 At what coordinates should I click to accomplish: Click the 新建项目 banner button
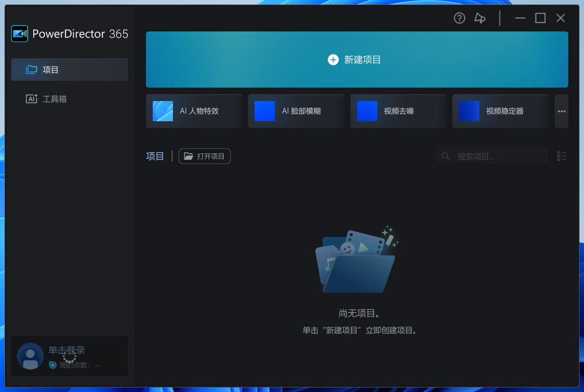coord(357,59)
